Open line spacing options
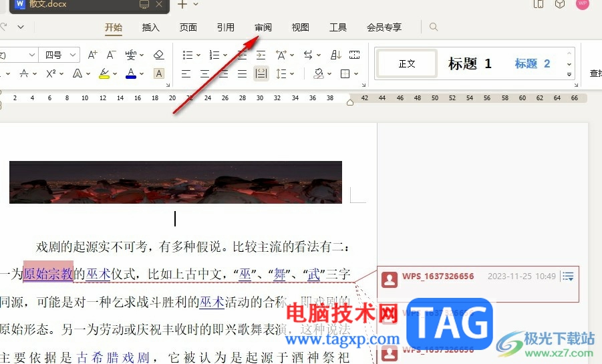This screenshot has width=602, height=364. click(x=281, y=73)
